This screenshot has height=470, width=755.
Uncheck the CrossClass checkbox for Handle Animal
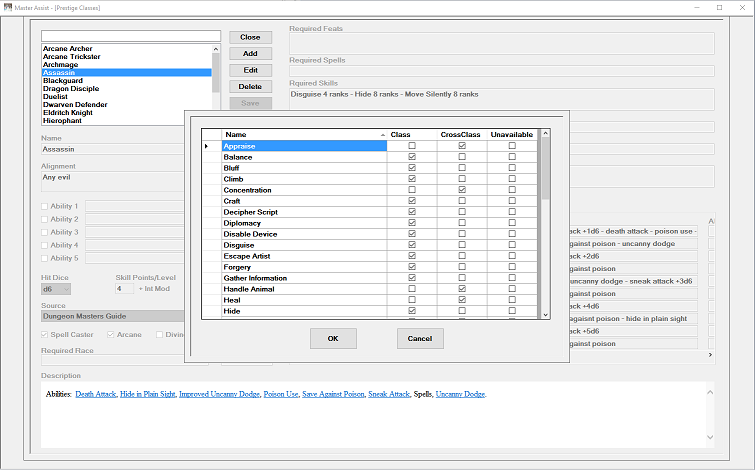tap(462, 288)
